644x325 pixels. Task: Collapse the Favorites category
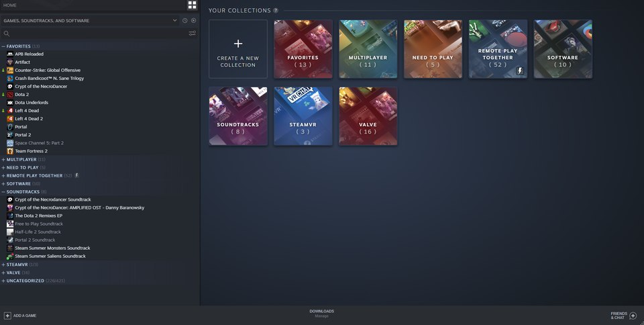[x=3, y=46]
